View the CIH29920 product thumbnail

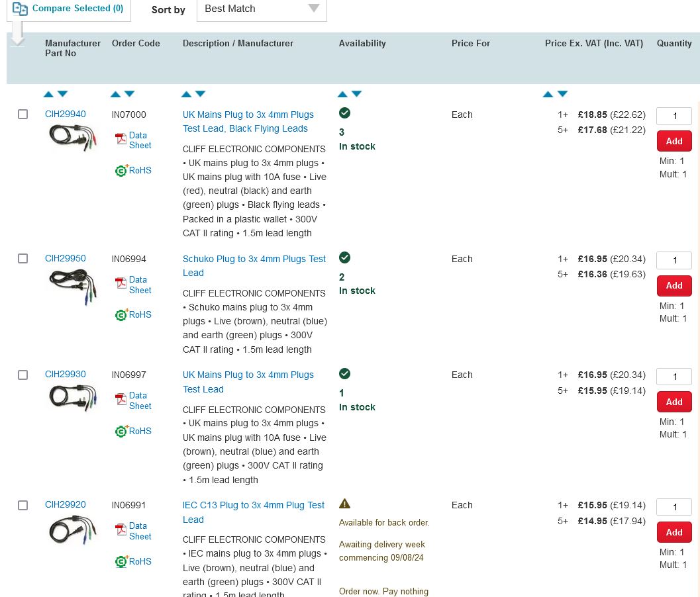click(x=73, y=529)
